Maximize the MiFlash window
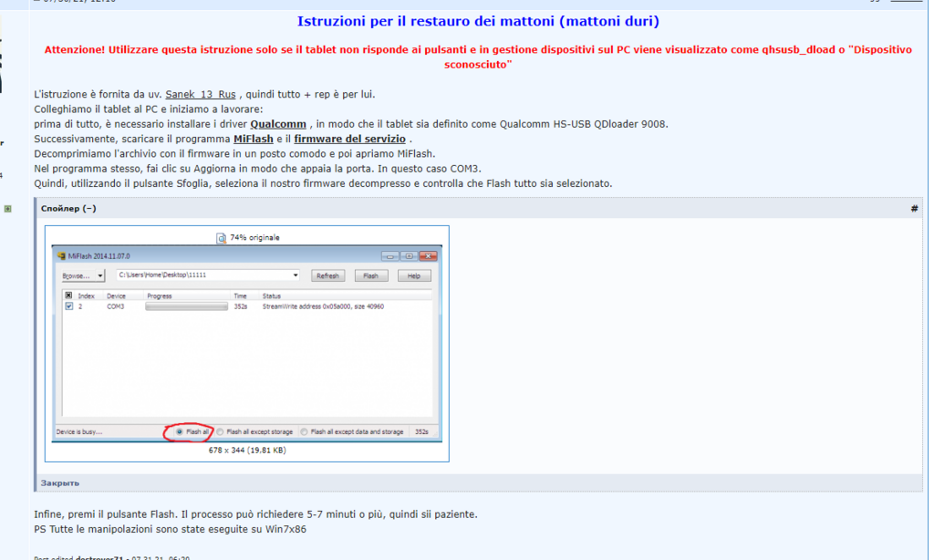 (409, 256)
